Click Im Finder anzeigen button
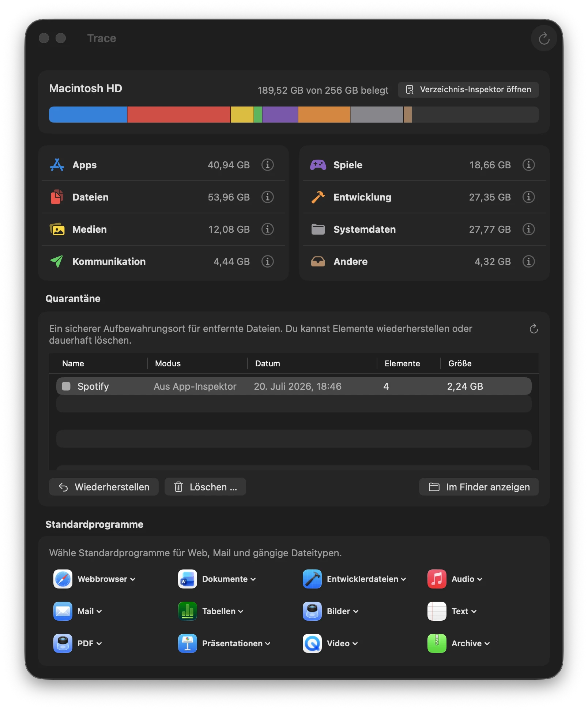 tap(479, 487)
